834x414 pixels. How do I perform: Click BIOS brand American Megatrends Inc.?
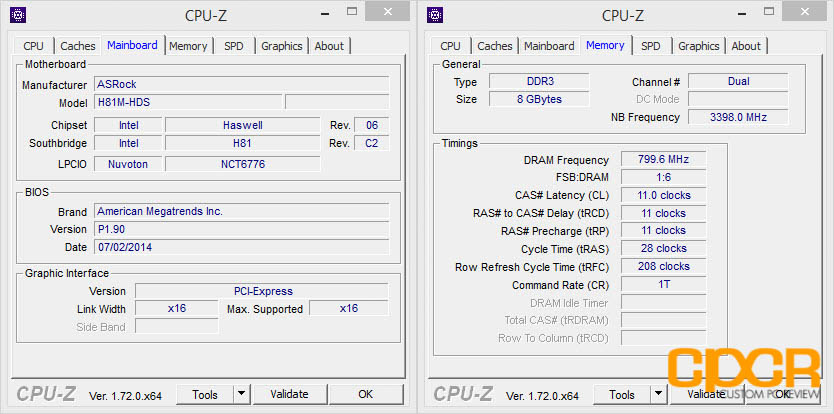(x=241, y=211)
